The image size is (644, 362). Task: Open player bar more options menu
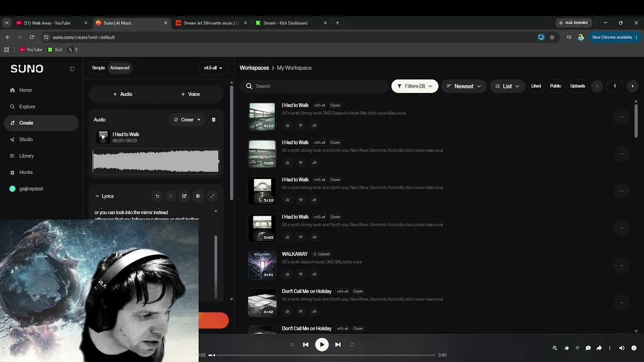point(610,348)
